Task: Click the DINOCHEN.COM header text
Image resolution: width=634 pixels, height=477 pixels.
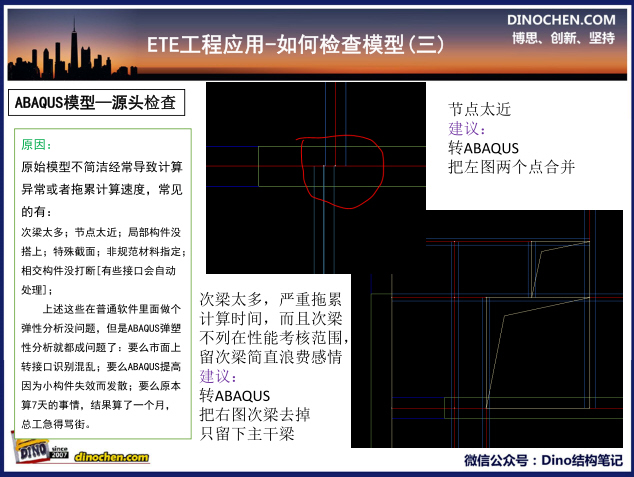Action: (561, 20)
